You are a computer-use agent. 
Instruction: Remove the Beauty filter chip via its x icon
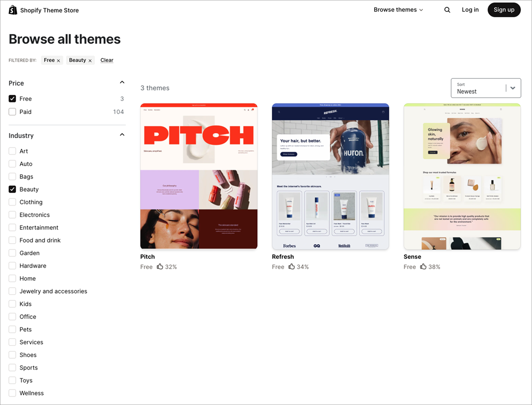(x=90, y=60)
